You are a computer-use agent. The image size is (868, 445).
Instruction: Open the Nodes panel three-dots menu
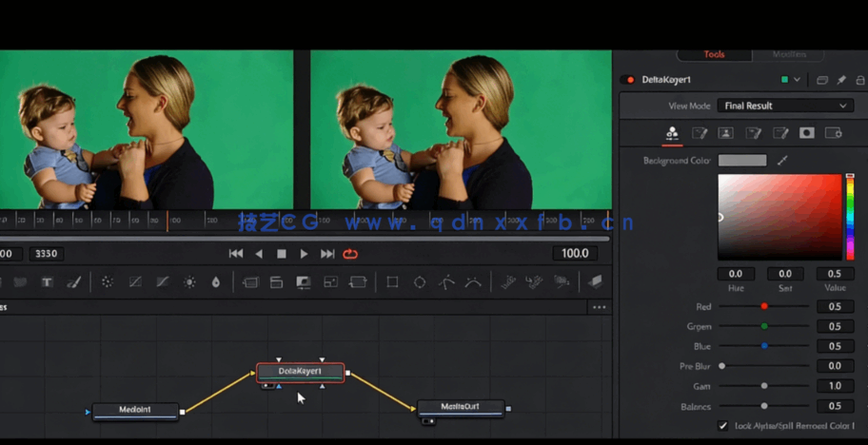pyautogui.click(x=600, y=307)
